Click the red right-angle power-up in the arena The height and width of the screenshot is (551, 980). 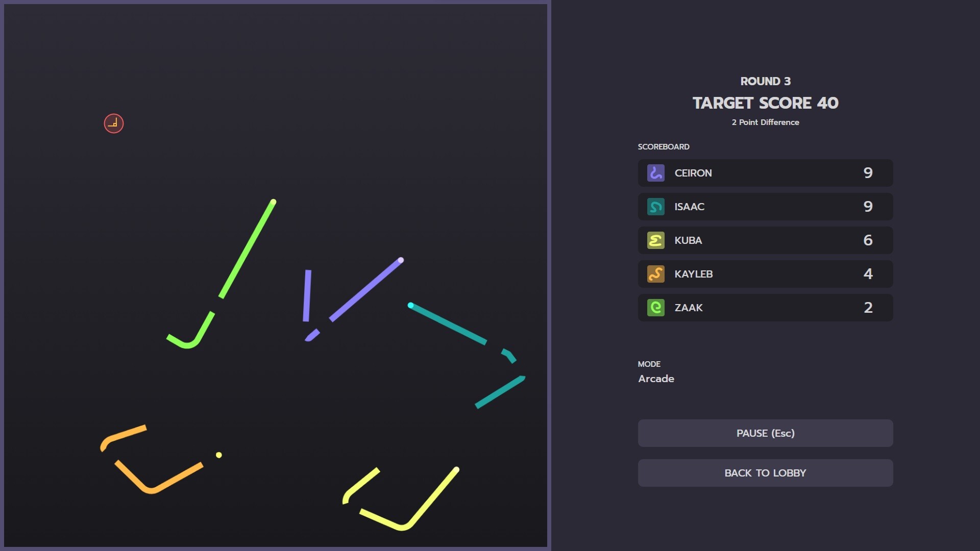click(x=113, y=123)
